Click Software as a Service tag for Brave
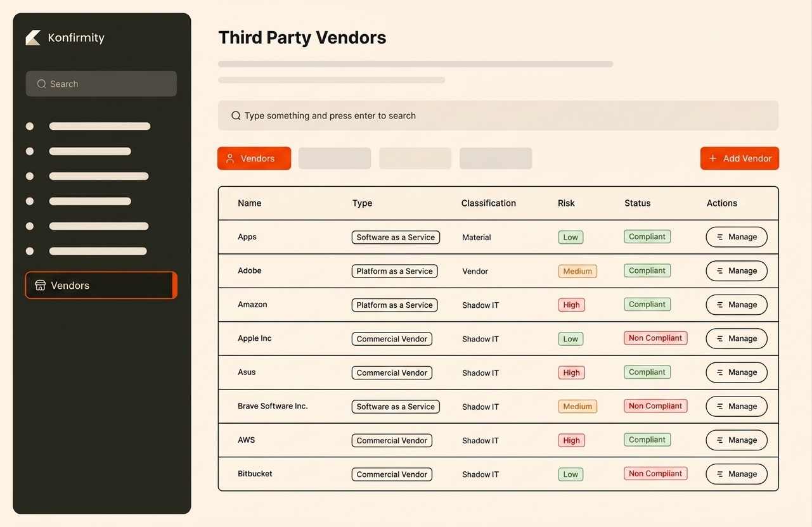The image size is (812, 527). click(396, 407)
